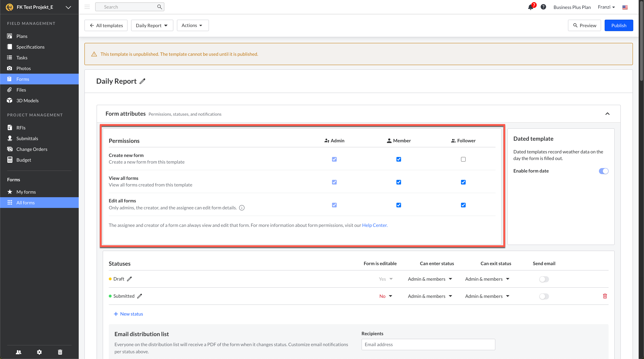Edit the Draft status name pencil

click(x=129, y=279)
